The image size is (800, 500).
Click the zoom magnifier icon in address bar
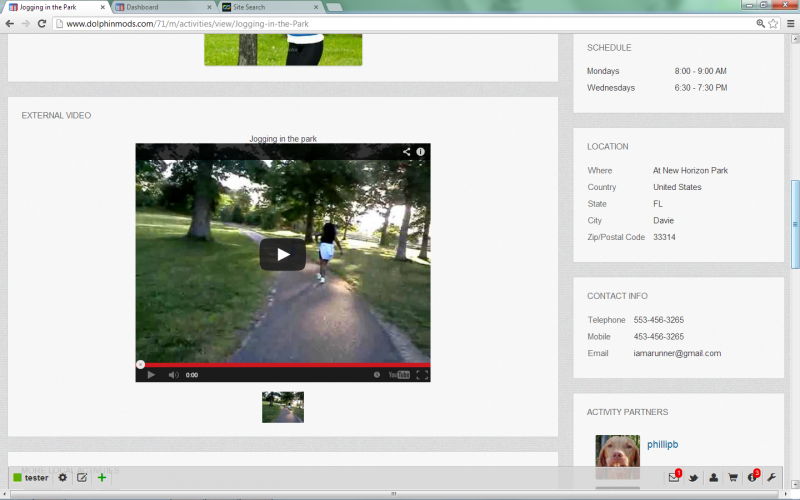[760, 23]
